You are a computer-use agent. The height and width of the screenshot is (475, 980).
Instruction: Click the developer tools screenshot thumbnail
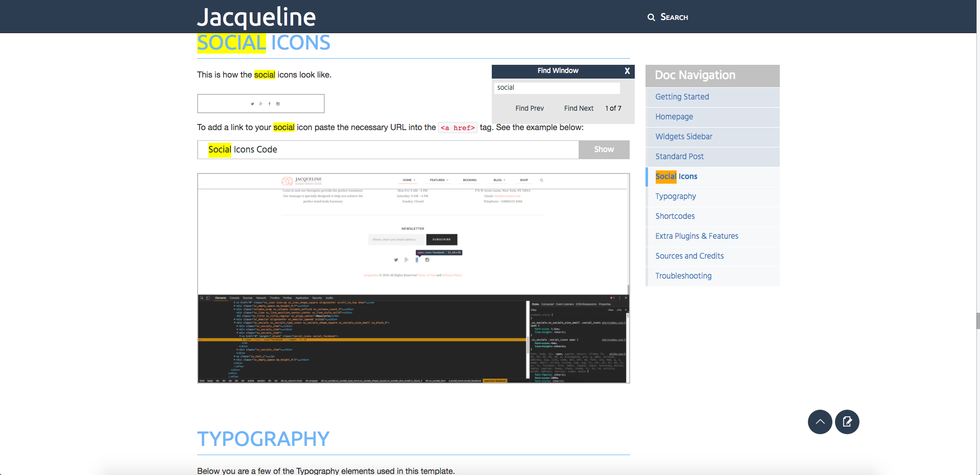click(413, 278)
